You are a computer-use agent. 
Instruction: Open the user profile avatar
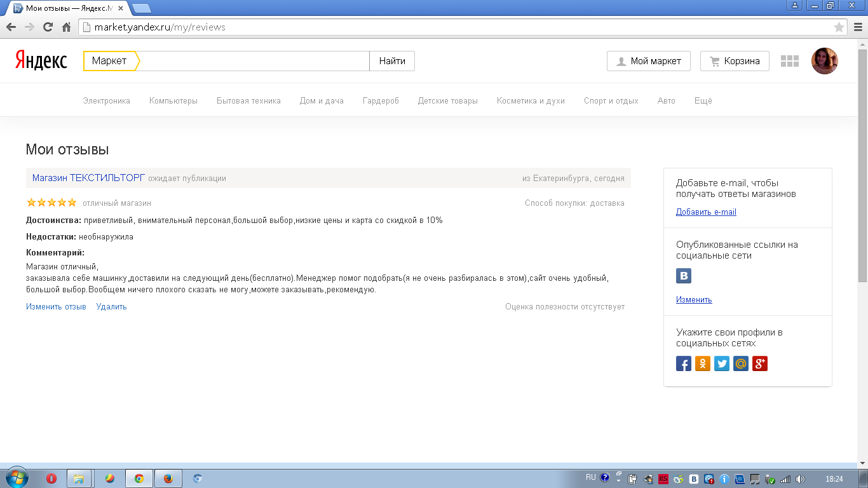pyautogui.click(x=825, y=61)
